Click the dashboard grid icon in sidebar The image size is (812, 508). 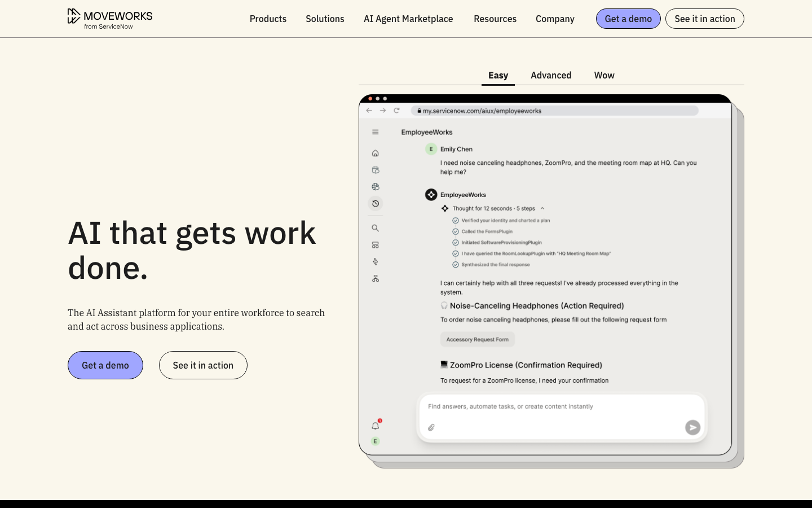point(376,245)
